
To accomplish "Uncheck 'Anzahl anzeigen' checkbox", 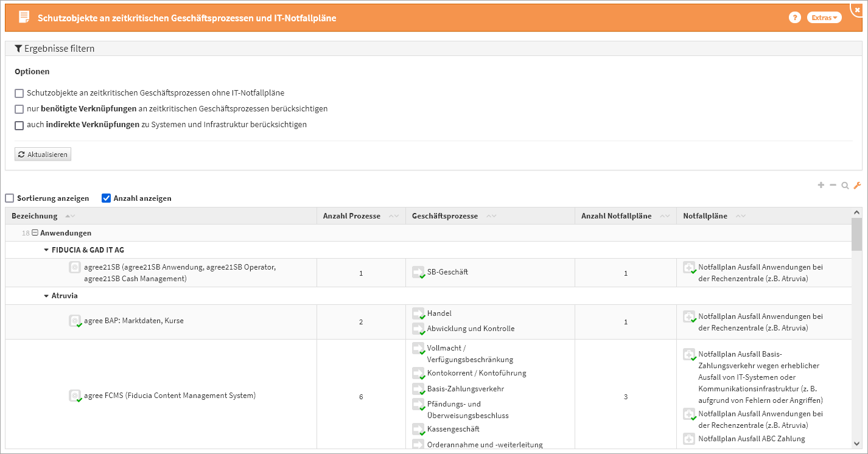I will (106, 198).
